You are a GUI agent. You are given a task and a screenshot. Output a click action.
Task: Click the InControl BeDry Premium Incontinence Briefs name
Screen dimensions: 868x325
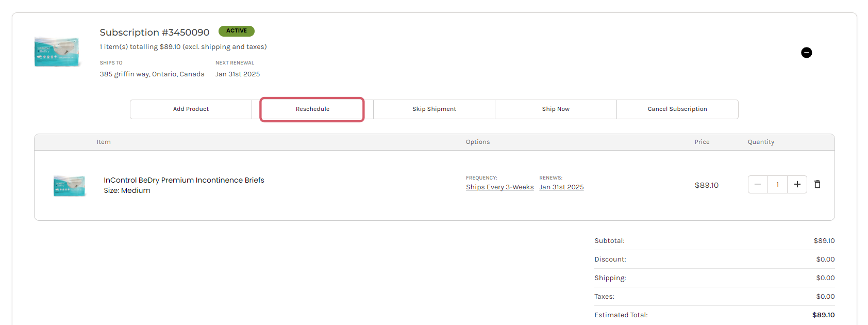tap(184, 180)
